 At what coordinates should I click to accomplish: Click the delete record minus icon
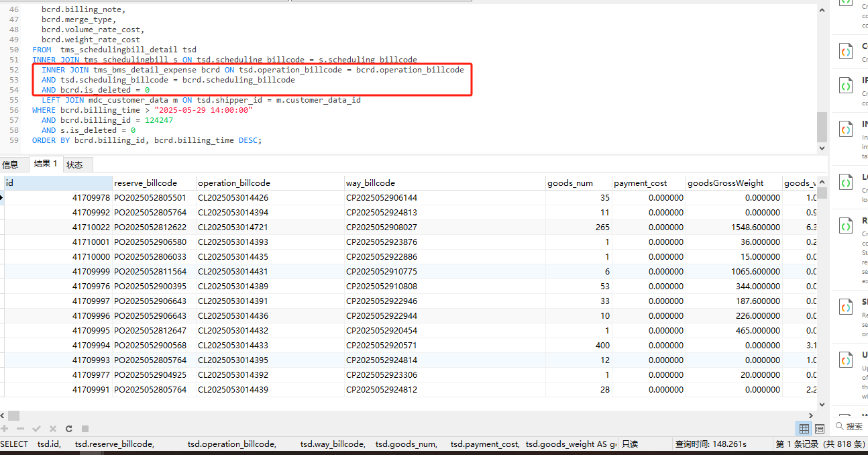(20, 428)
